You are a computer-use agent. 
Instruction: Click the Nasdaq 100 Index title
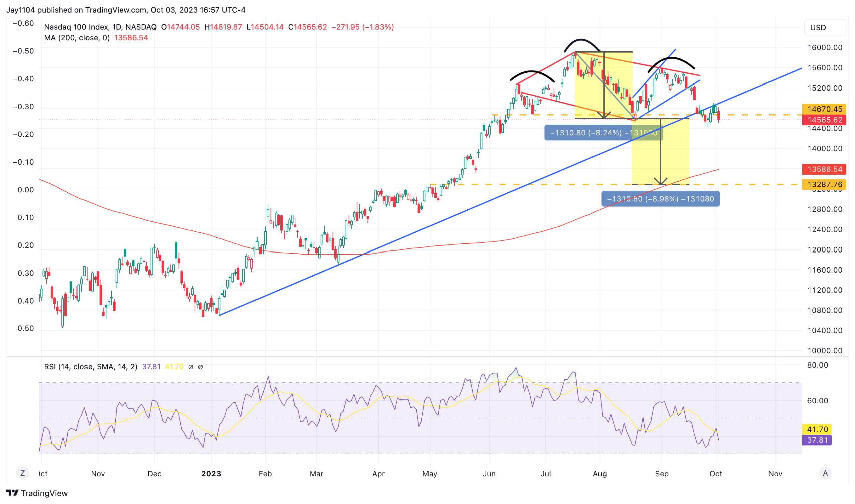[100, 27]
